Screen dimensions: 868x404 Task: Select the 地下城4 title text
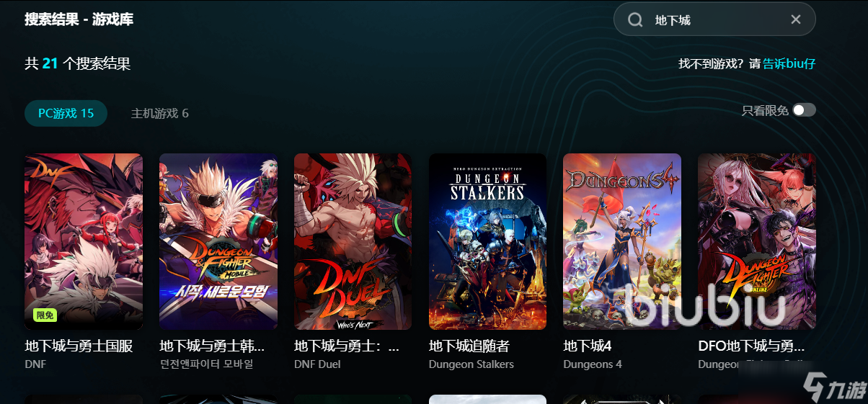[x=588, y=346]
